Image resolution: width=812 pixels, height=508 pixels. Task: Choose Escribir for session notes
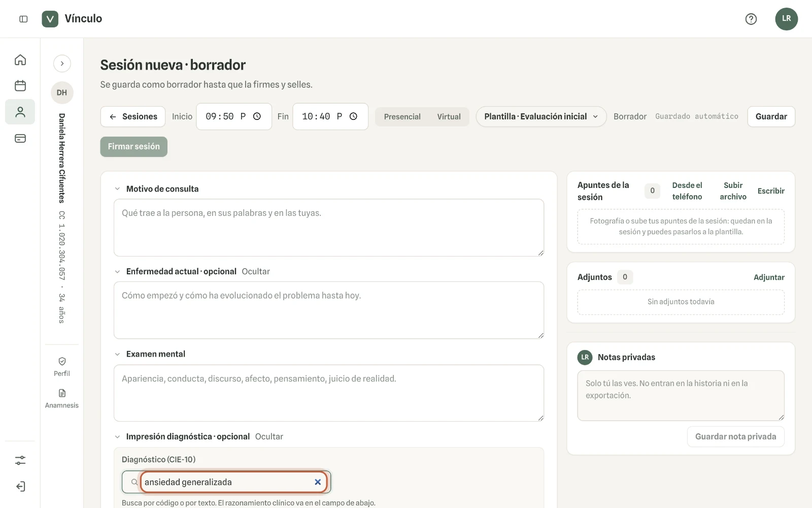[x=771, y=191]
